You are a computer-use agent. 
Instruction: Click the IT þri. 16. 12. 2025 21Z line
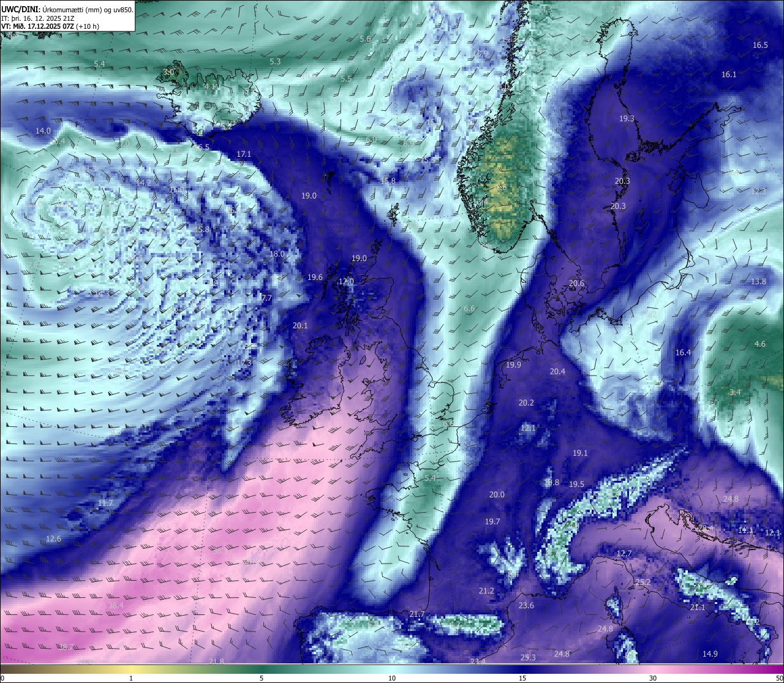(38, 18)
